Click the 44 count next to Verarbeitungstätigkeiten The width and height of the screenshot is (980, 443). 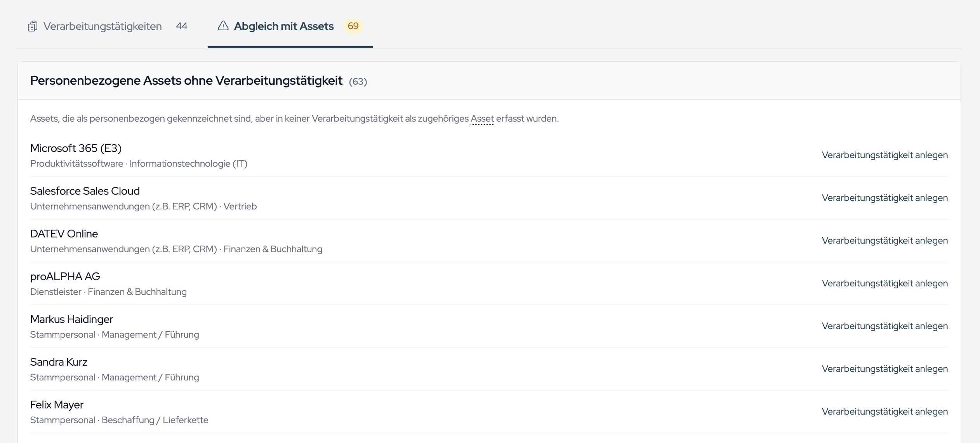tap(182, 26)
